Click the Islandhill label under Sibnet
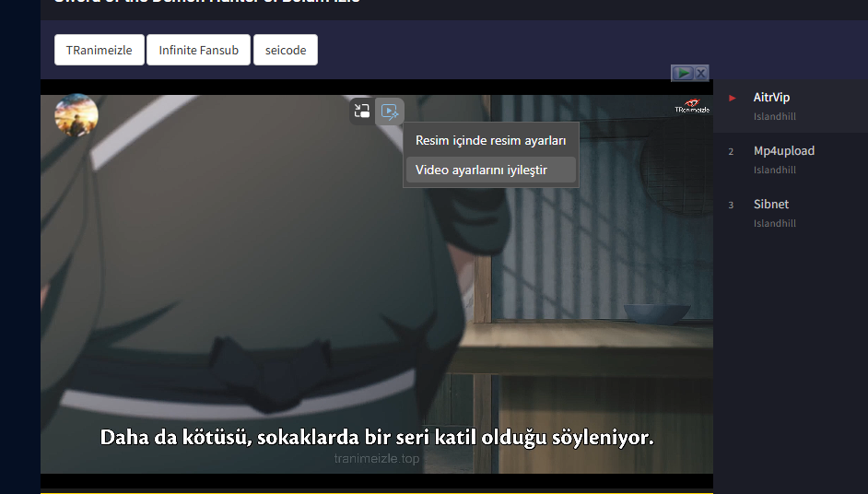 point(774,223)
